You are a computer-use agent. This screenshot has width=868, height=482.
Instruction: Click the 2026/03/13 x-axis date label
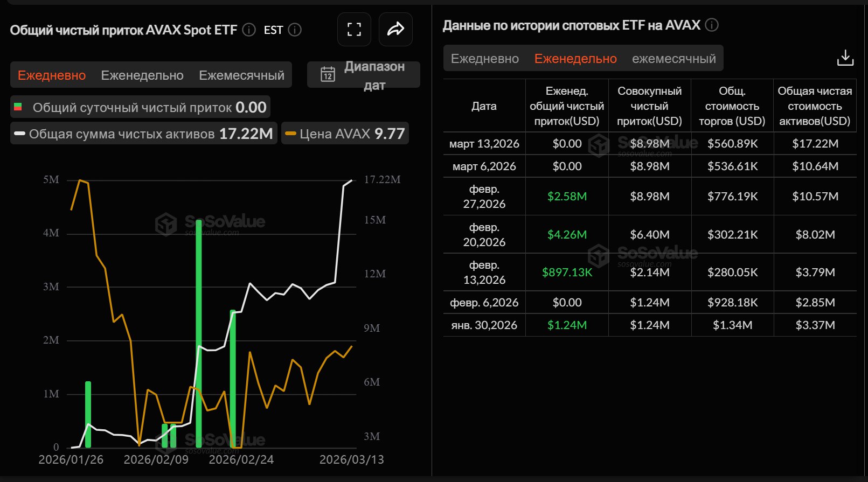click(x=351, y=460)
